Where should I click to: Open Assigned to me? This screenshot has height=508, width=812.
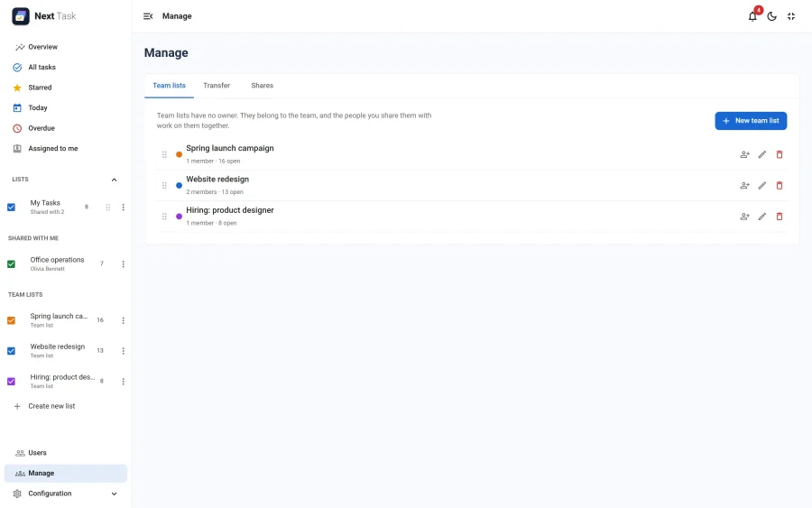[66, 149]
